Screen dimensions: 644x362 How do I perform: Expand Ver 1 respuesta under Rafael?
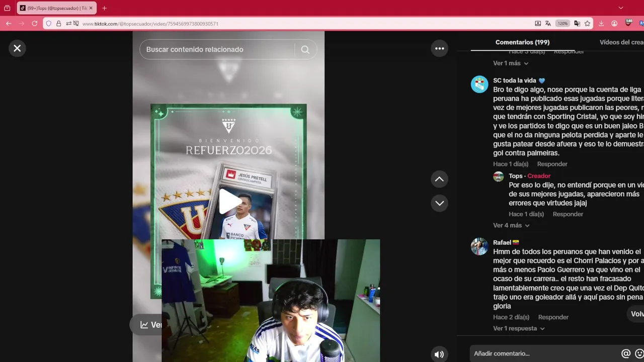click(519, 328)
